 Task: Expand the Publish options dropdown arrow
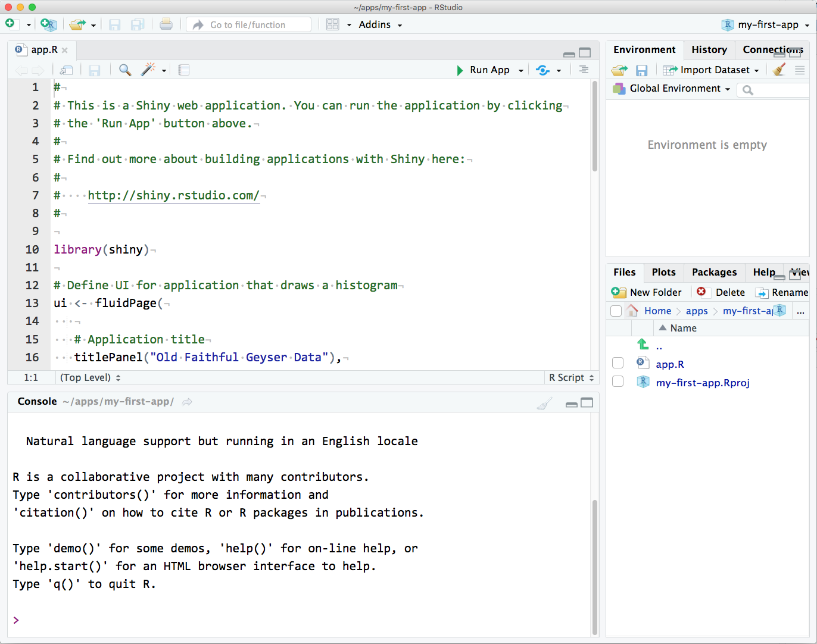coord(559,71)
